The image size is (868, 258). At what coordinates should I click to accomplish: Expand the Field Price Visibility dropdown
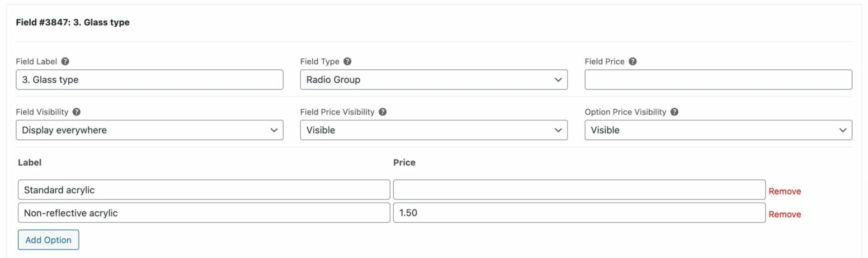(434, 130)
